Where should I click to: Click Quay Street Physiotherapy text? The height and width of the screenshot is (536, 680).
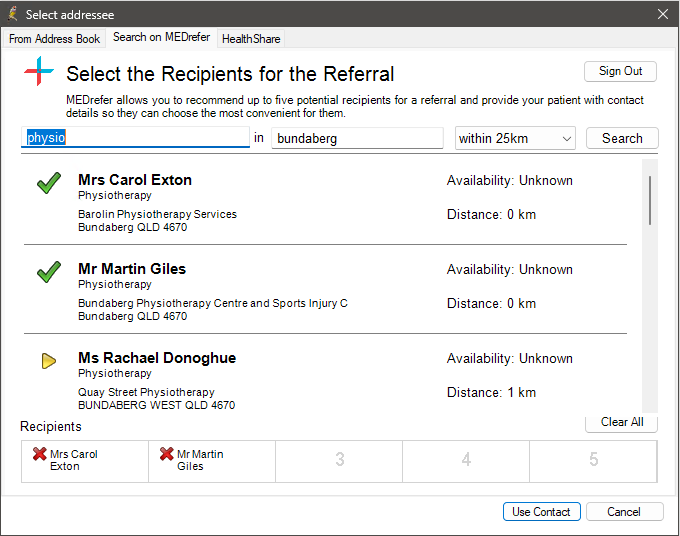click(146, 392)
